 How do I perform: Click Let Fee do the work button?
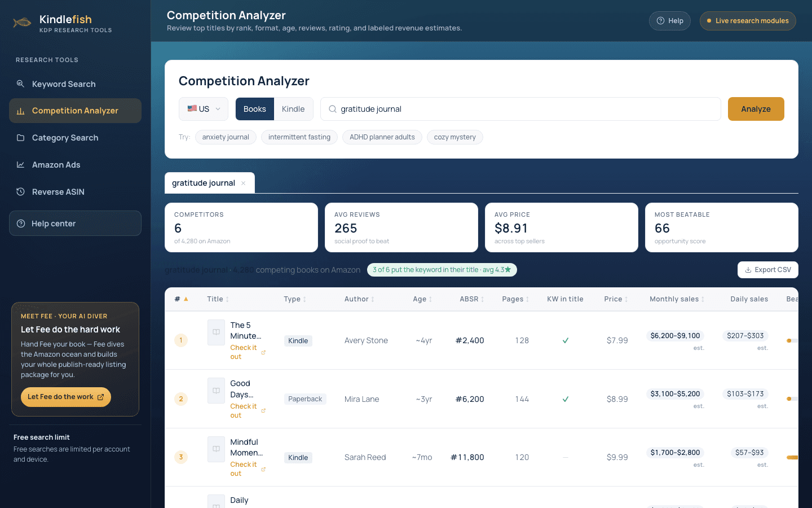click(66, 397)
